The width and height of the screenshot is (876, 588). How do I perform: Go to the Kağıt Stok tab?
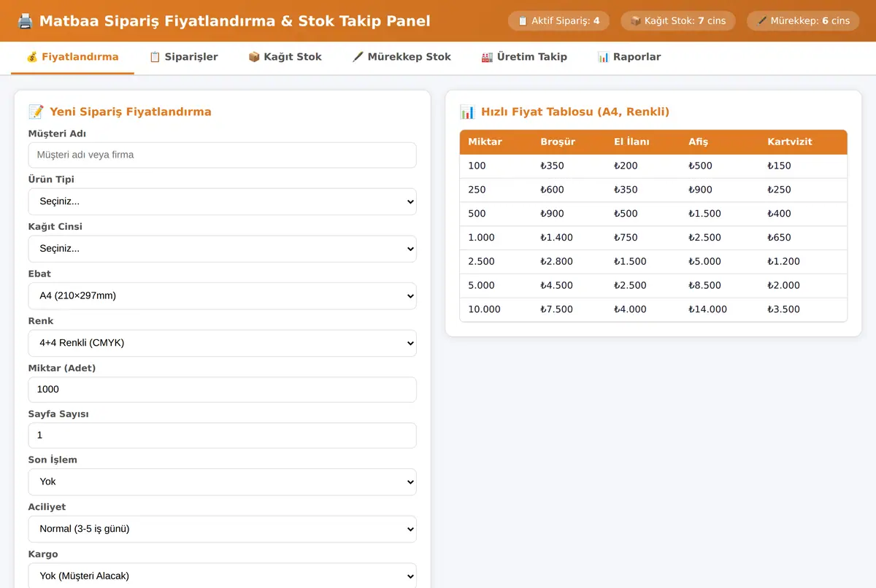point(285,57)
